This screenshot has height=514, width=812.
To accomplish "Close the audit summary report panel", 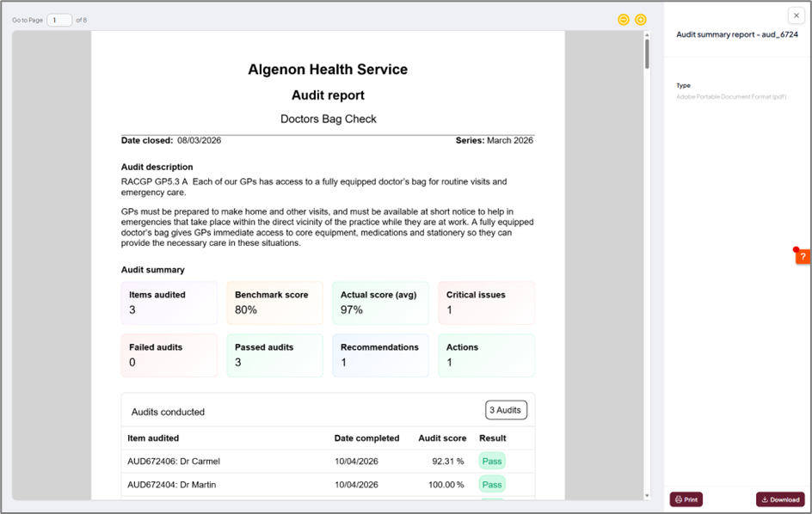I will tap(797, 15).
